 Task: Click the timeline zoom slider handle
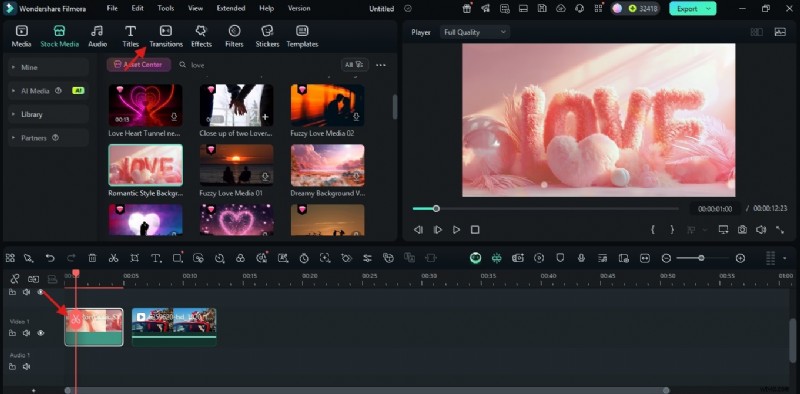702,258
